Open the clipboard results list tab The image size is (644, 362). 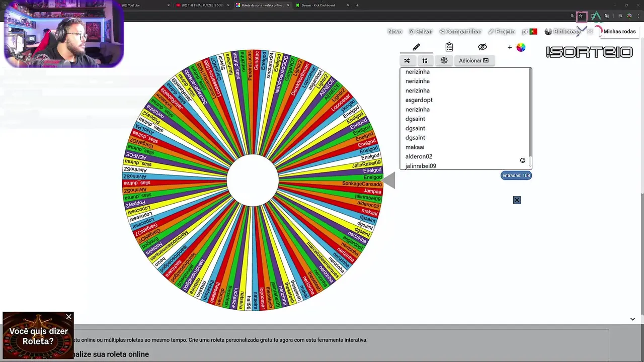click(x=449, y=47)
